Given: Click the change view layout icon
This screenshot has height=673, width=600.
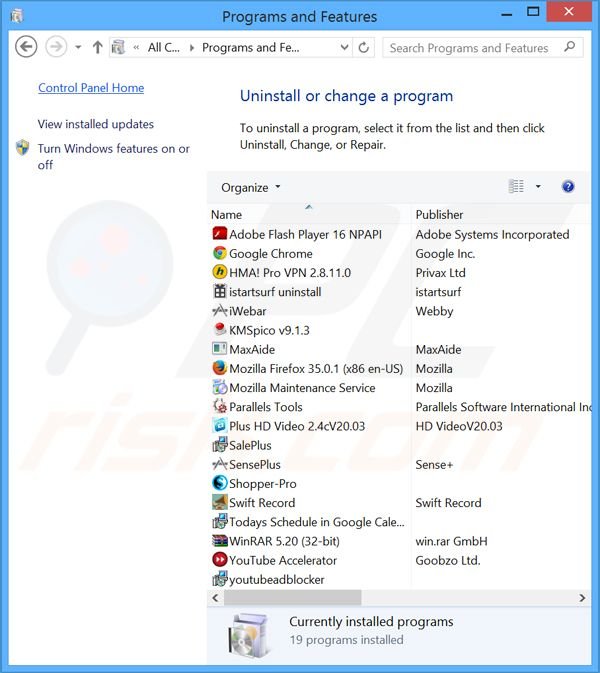Looking at the screenshot, I should (x=516, y=187).
